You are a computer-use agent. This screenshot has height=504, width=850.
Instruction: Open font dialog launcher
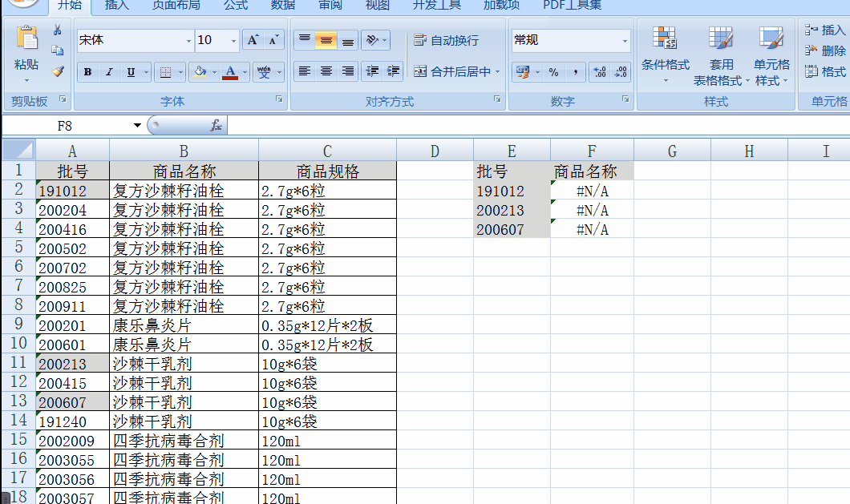[279, 99]
